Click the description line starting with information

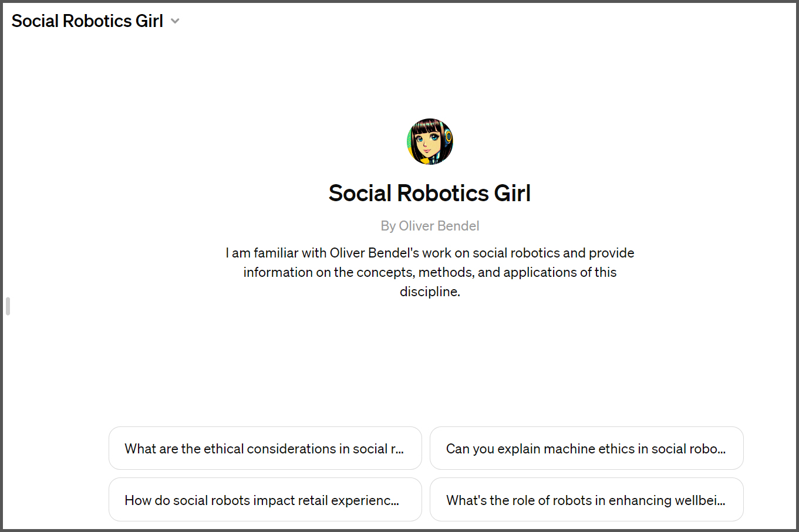coord(430,272)
